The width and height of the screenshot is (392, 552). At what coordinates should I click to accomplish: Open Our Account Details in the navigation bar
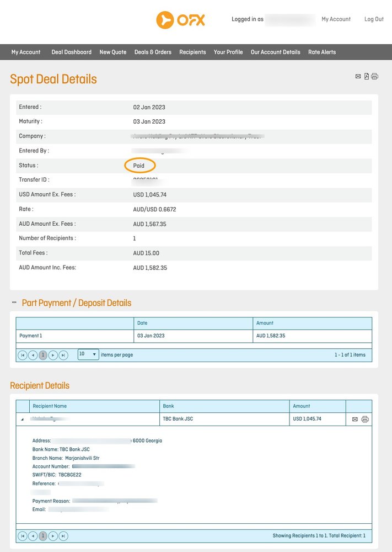tap(275, 52)
